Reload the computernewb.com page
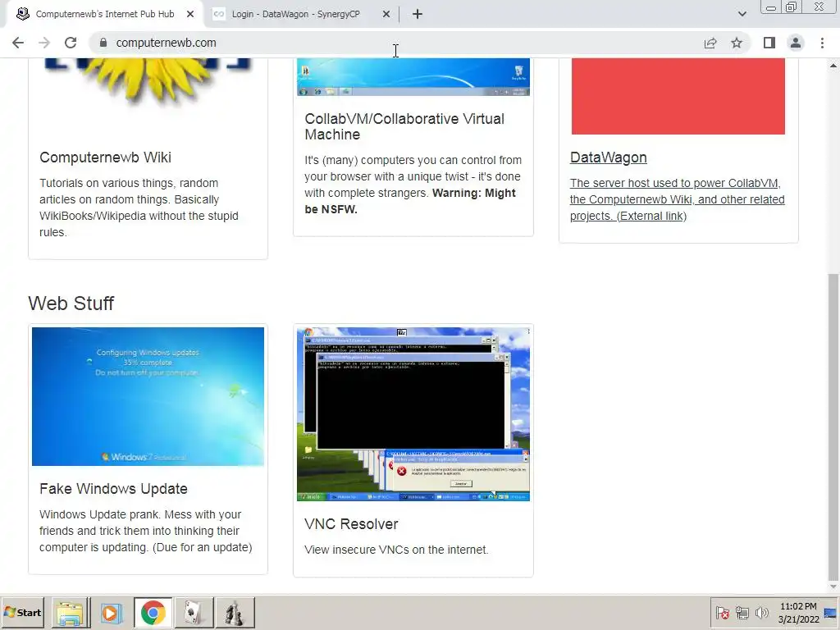The height and width of the screenshot is (630, 840). pos(71,43)
